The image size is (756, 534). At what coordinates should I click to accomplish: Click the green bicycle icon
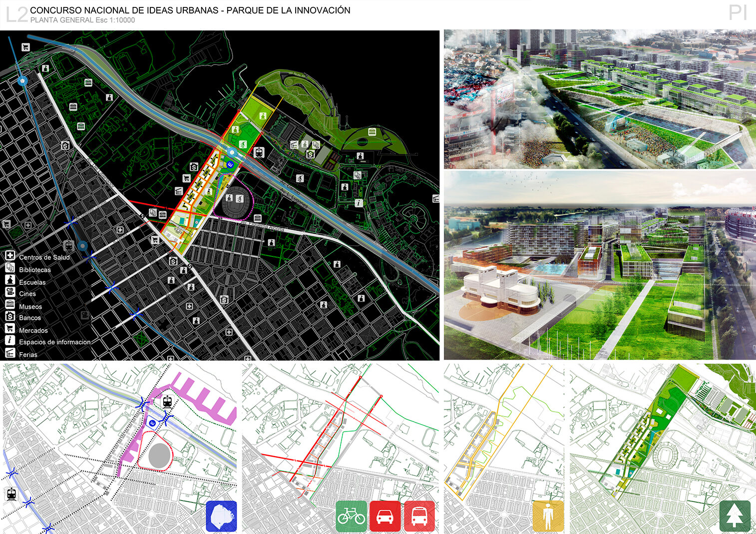tap(352, 516)
